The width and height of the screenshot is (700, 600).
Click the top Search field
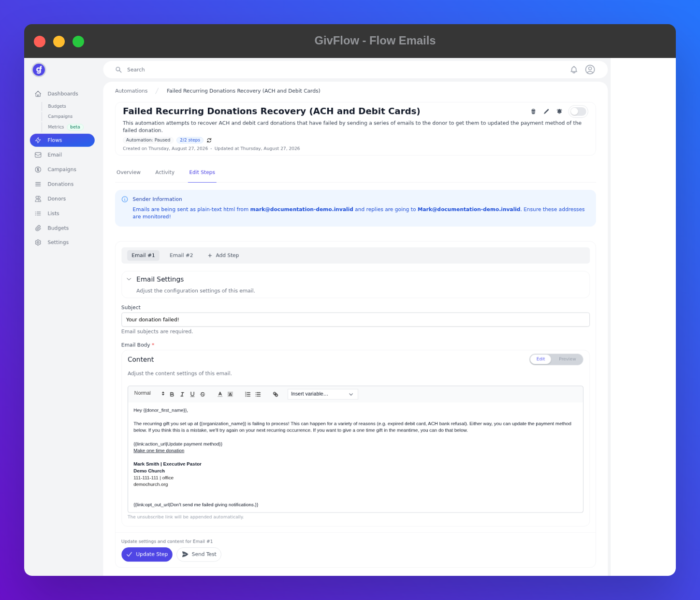[x=355, y=70]
